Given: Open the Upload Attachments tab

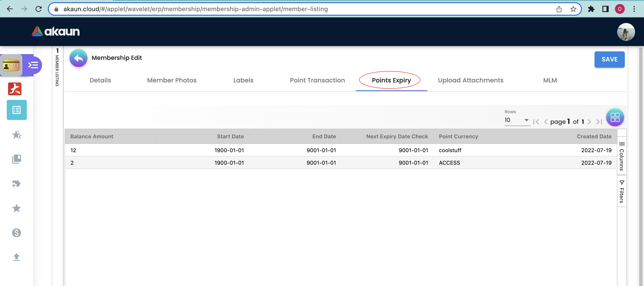Looking at the screenshot, I should (x=470, y=80).
